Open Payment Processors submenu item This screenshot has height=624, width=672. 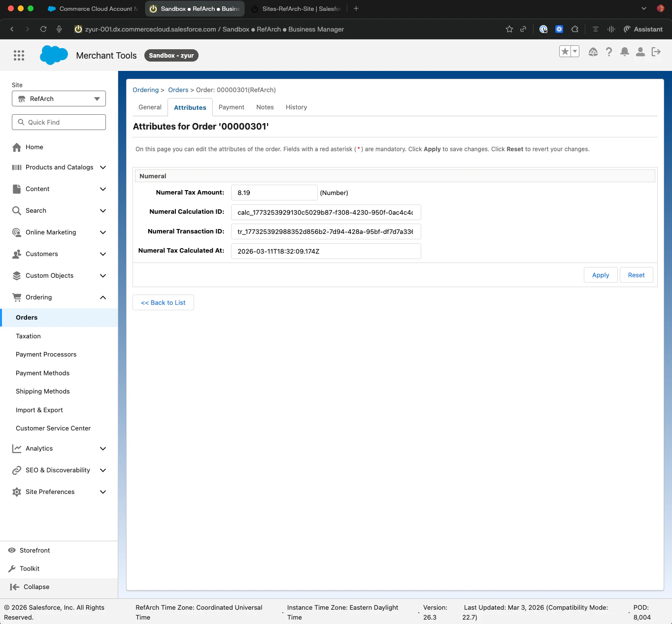[x=46, y=354]
